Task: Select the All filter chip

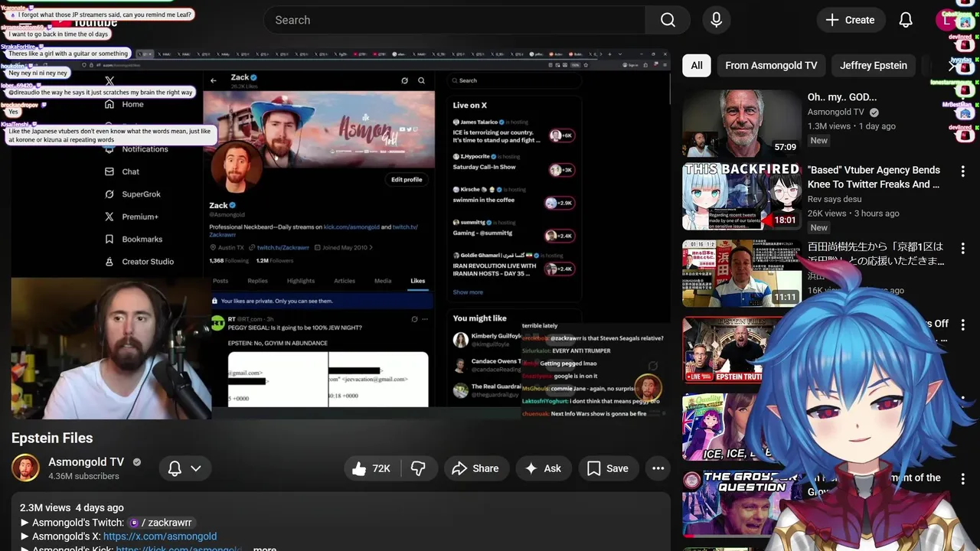Action: (697, 65)
